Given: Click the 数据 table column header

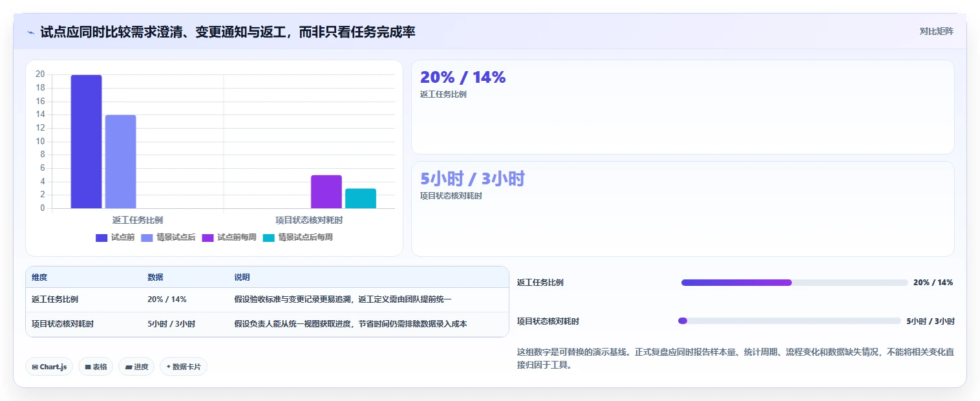Looking at the screenshot, I should click(155, 277).
